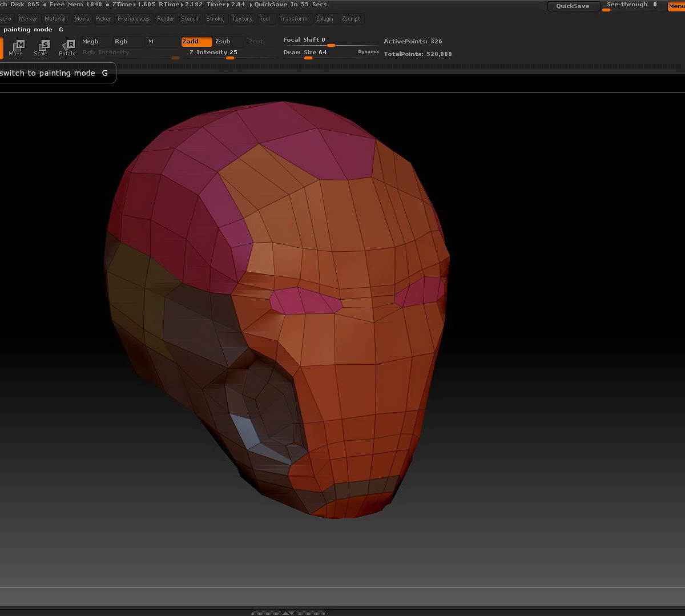Image resolution: width=685 pixels, height=616 pixels.
Task: Enable Zsub sculpt mode
Action: coord(229,42)
